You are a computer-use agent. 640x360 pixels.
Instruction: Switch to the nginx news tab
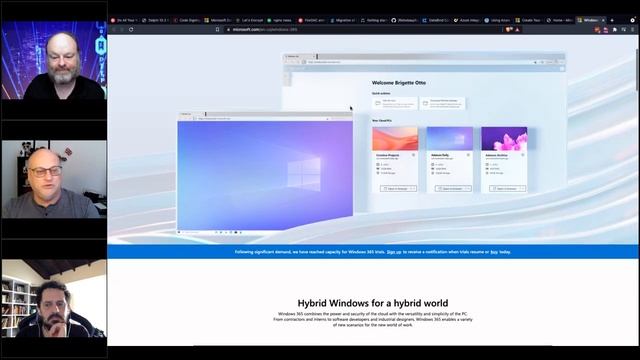tap(280, 20)
